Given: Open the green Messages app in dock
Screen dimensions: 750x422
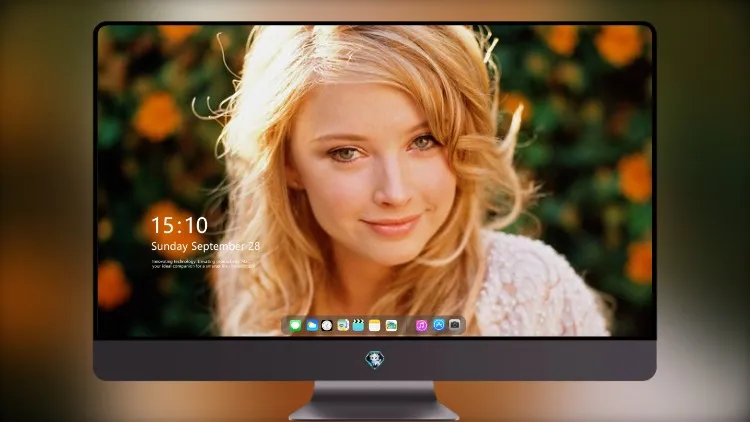Looking at the screenshot, I should pyautogui.click(x=295, y=326).
